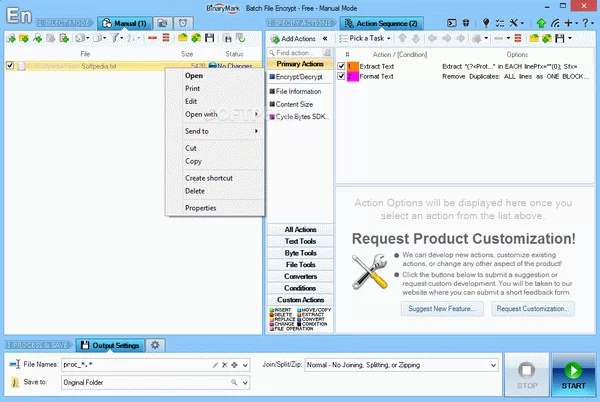Click the lightbulb tips icon
Screen dimensions: 600x402
(487, 21)
